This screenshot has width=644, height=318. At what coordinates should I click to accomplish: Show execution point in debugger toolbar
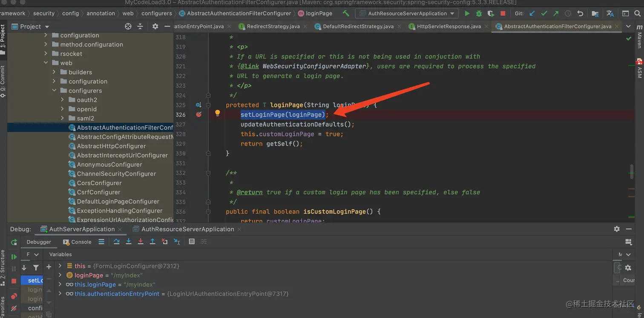click(x=101, y=242)
